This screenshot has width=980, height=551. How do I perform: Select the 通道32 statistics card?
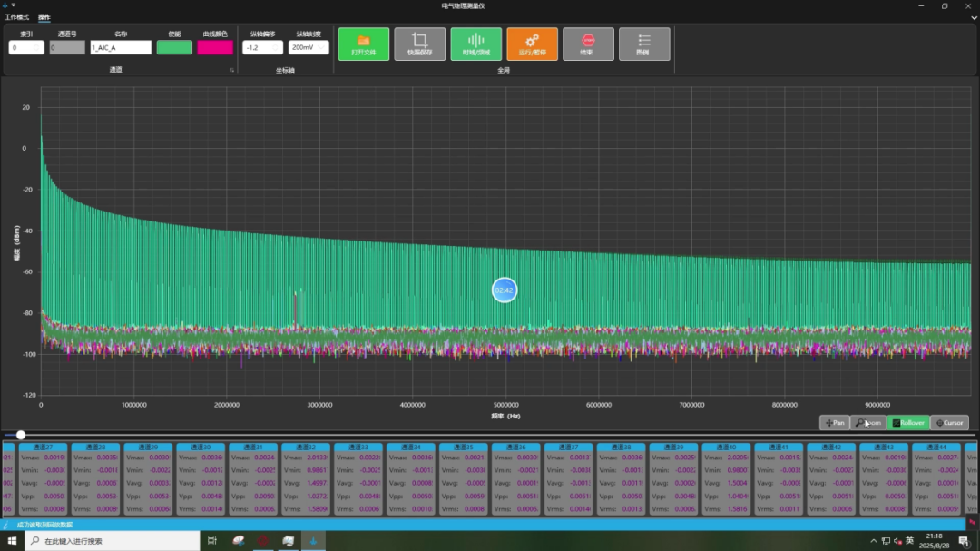(306, 479)
